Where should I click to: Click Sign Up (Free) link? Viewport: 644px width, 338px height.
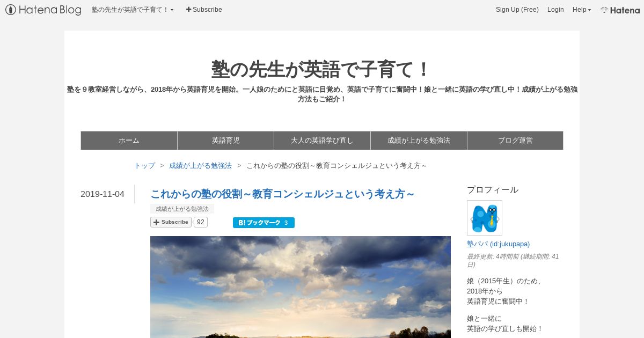coord(517,10)
